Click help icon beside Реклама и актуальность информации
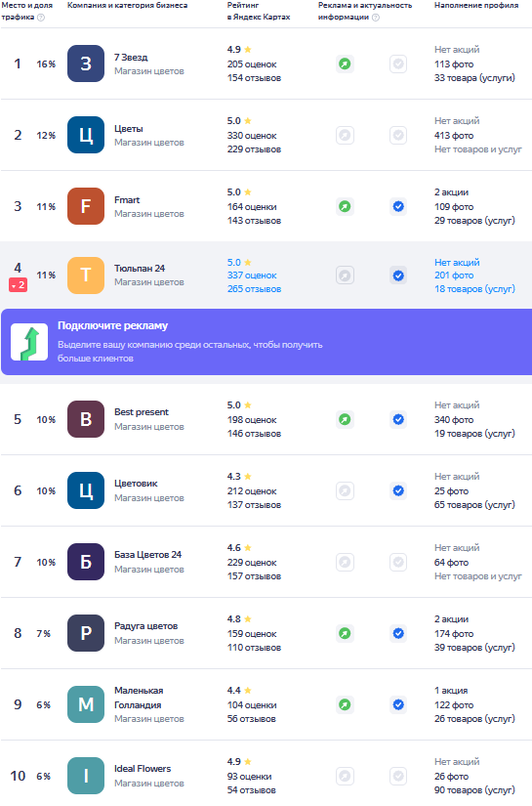Viewport: 532px width, 806px height. pyautogui.click(x=376, y=18)
